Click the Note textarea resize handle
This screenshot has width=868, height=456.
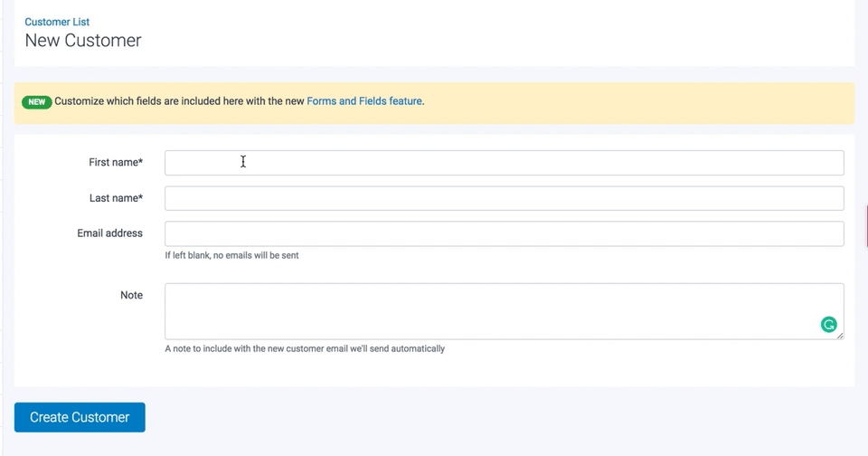pyautogui.click(x=840, y=336)
